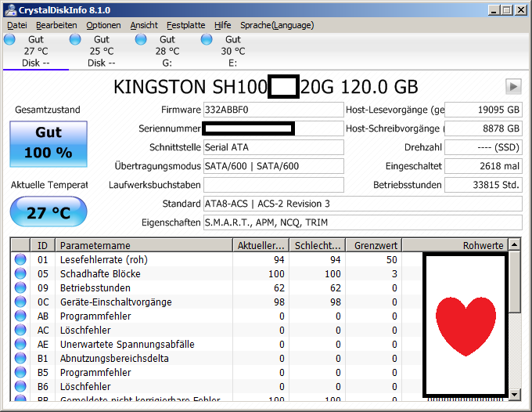This screenshot has width=532, height=412.
Task: Select the Löschfehler row with ID B6
Action: tap(260, 386)
